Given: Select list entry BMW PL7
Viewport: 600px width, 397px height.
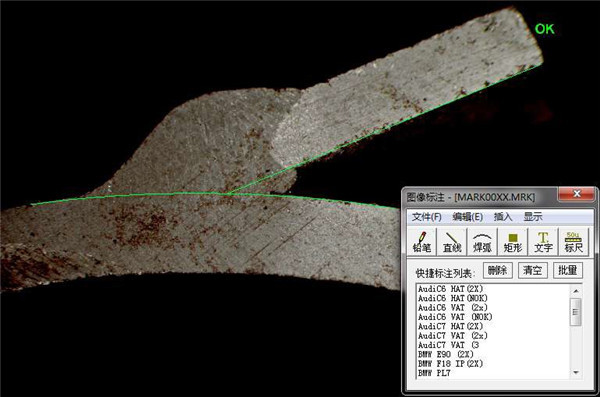Looking at the screenshot, I should pos(434,373).
